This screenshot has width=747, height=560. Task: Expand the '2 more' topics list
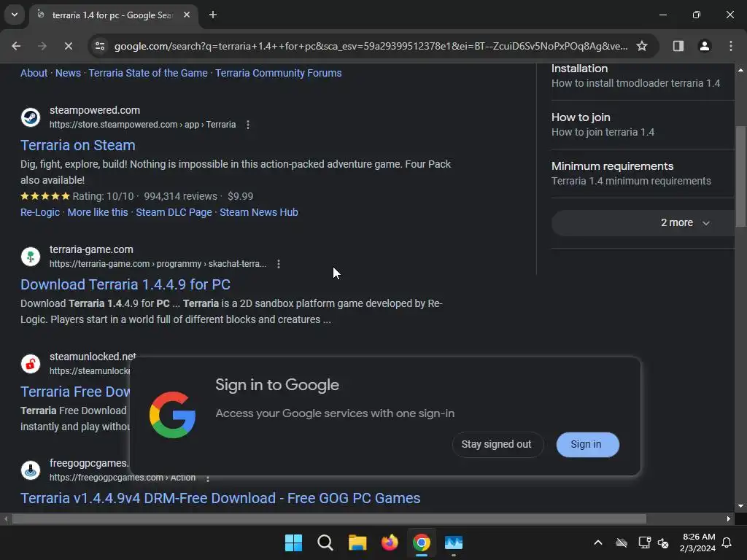(643, 223)
